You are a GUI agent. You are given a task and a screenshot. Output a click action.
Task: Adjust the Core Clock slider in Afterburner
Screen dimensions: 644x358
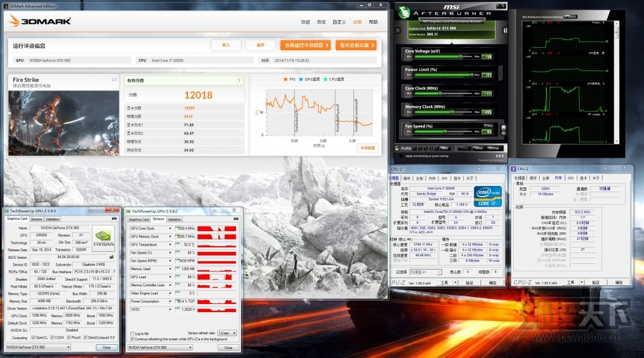tap(441, 94)
